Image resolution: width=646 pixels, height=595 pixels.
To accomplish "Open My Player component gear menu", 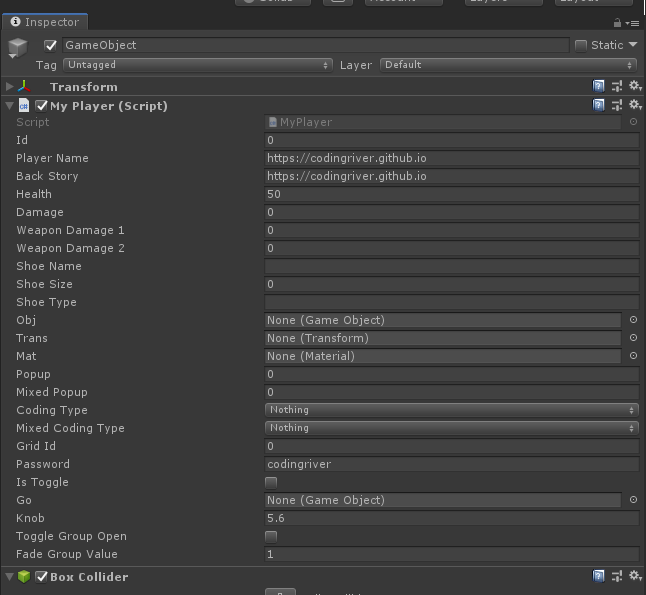I will [635, 105].
